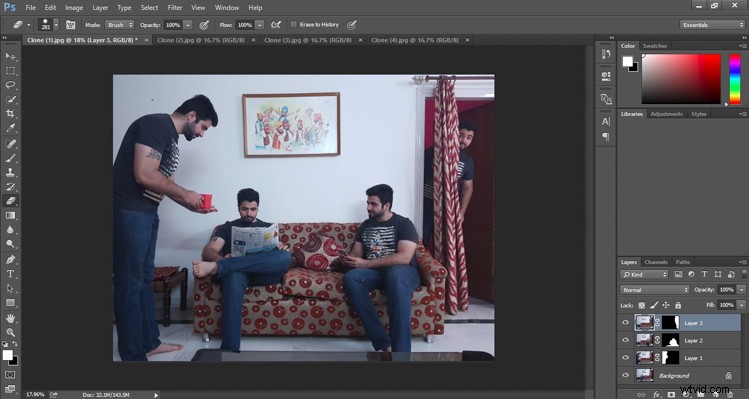
Task: Enable Erase to History checkbox
Action: [293, 24]
